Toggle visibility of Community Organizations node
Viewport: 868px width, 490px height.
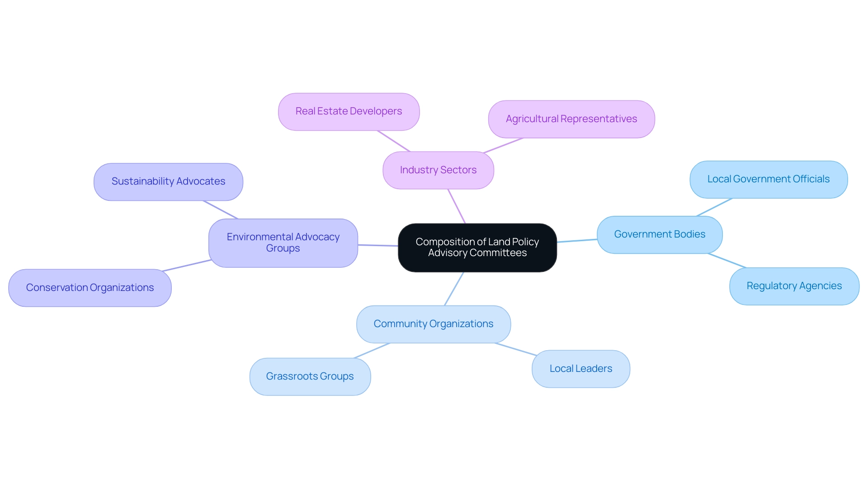point(434,323)
